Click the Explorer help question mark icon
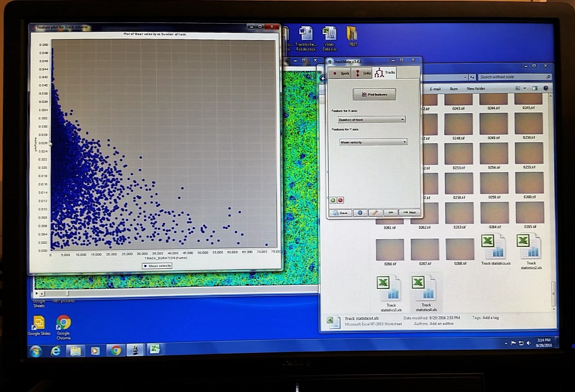Image resolution: width=575 pixels, height=392 pixels. [x=545, y=88]
